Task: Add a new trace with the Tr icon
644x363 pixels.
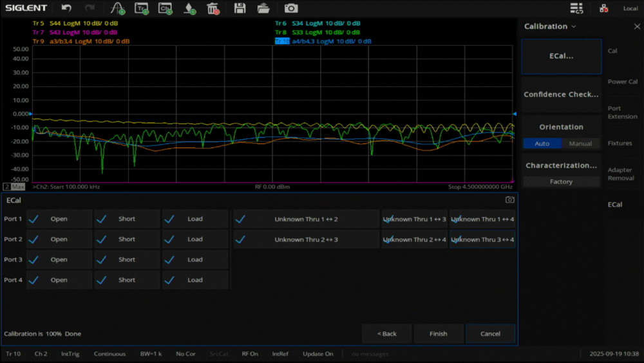Action: pos(142,8)
